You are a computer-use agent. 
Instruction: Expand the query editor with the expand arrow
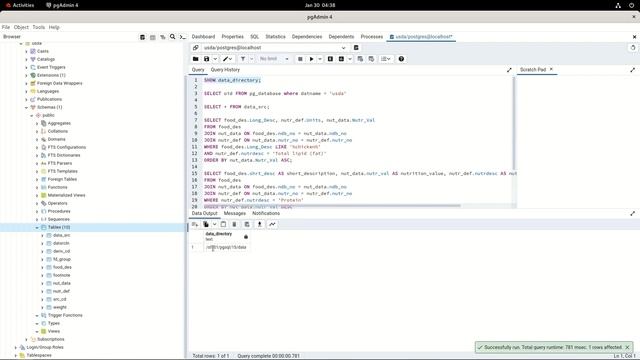point(509,70)
